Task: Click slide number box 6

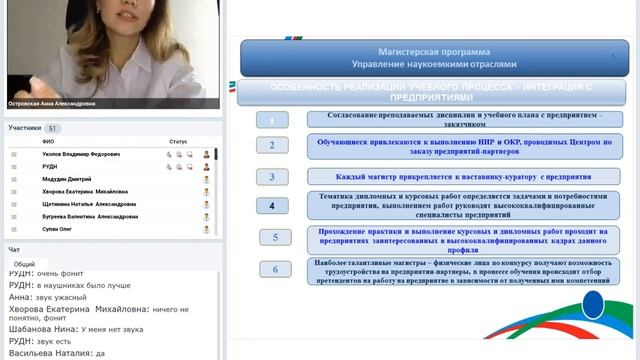Action: click(276, 269)
